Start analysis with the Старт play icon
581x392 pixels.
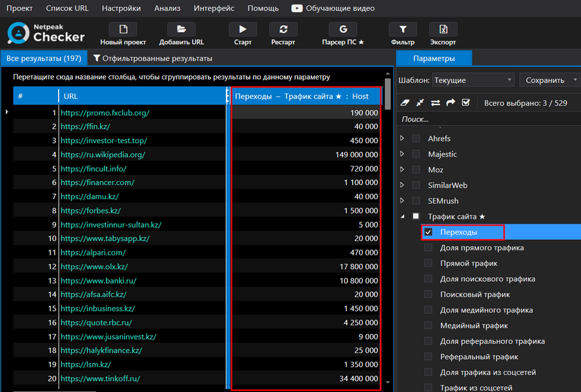(x=243, y=29)
